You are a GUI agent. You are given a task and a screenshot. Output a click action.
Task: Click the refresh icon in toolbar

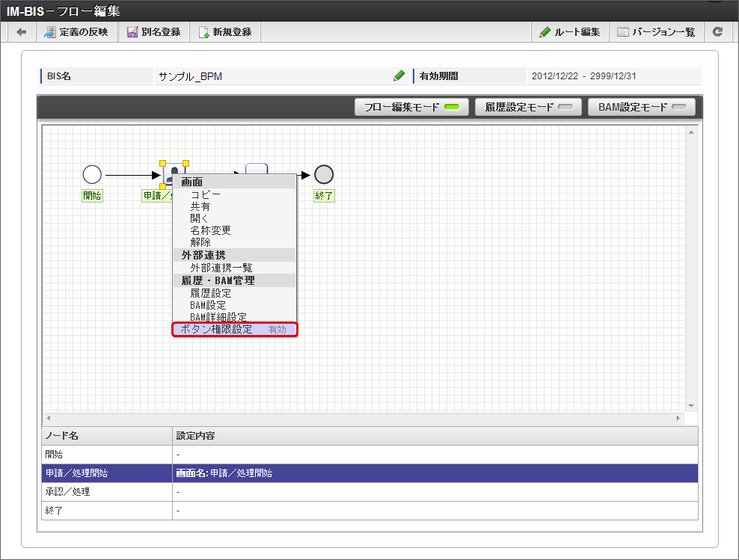717,32
